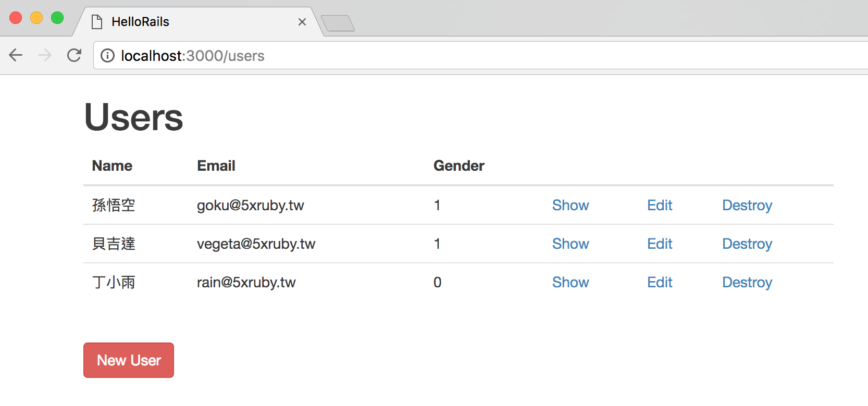
Task: Show details for rain@5xruby.tw
Action: click(571, 282)
